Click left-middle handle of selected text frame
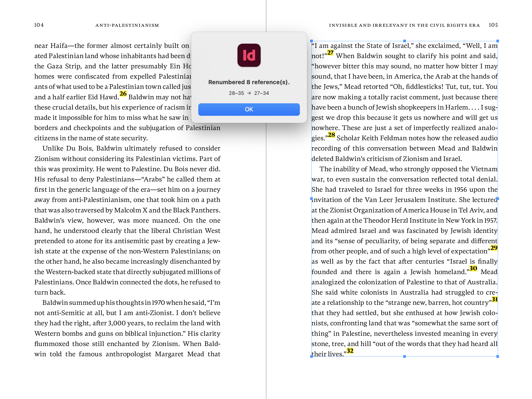The image size is (532, 399). tap(311, 199)
